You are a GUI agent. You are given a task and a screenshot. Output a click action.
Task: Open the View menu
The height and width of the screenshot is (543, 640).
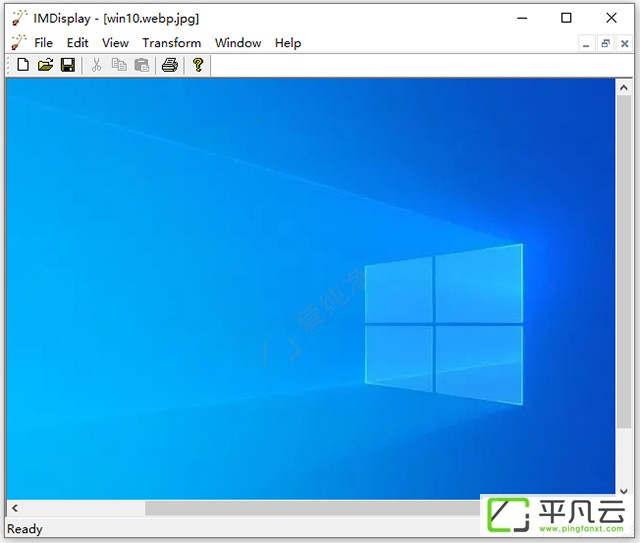click(115, 43)
